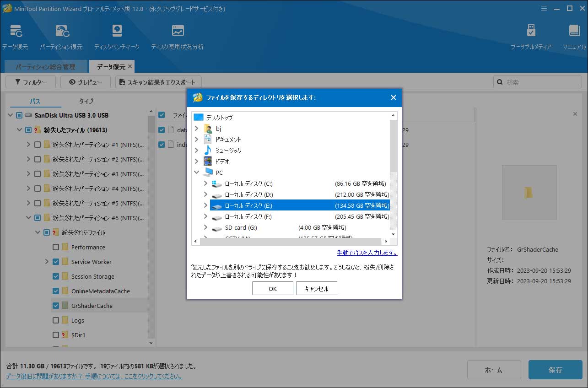Open the マニュアル icon
This screenshot has width=588, height=388.
coord(574,37)
